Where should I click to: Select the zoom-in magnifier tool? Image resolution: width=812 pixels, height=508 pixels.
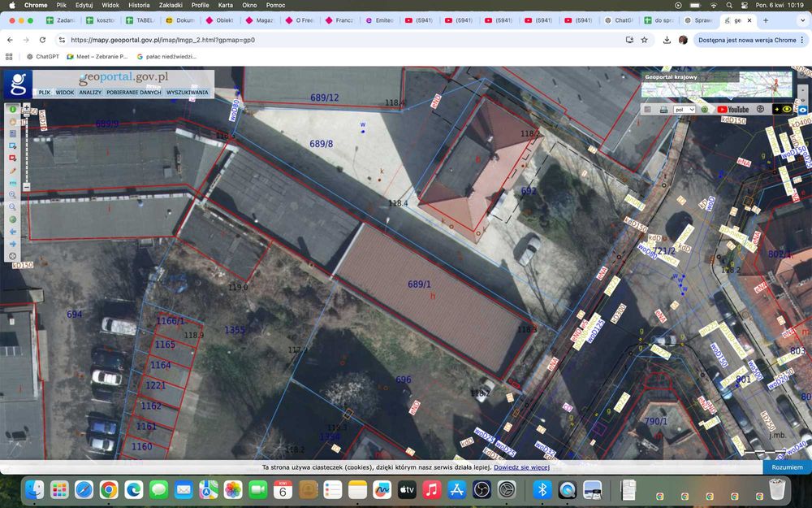[13, 195]
